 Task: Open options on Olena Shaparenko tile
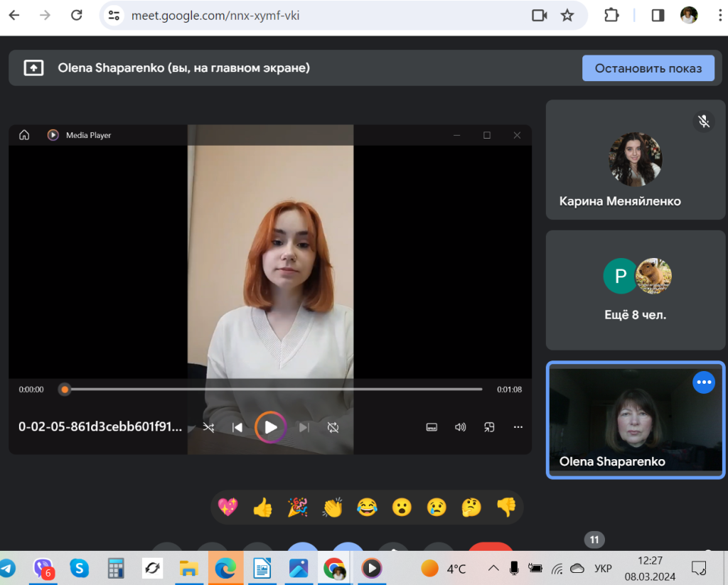click(704, 382)
